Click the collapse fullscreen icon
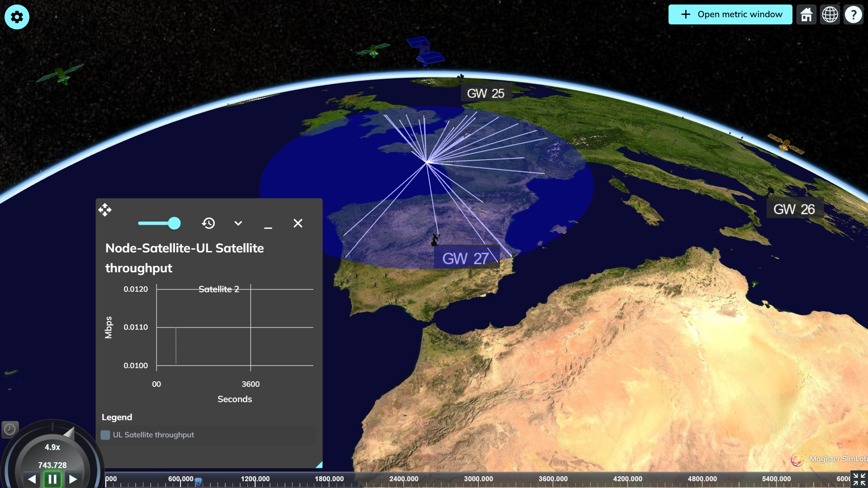Screen dimensions: 868x488 [859, 479]
